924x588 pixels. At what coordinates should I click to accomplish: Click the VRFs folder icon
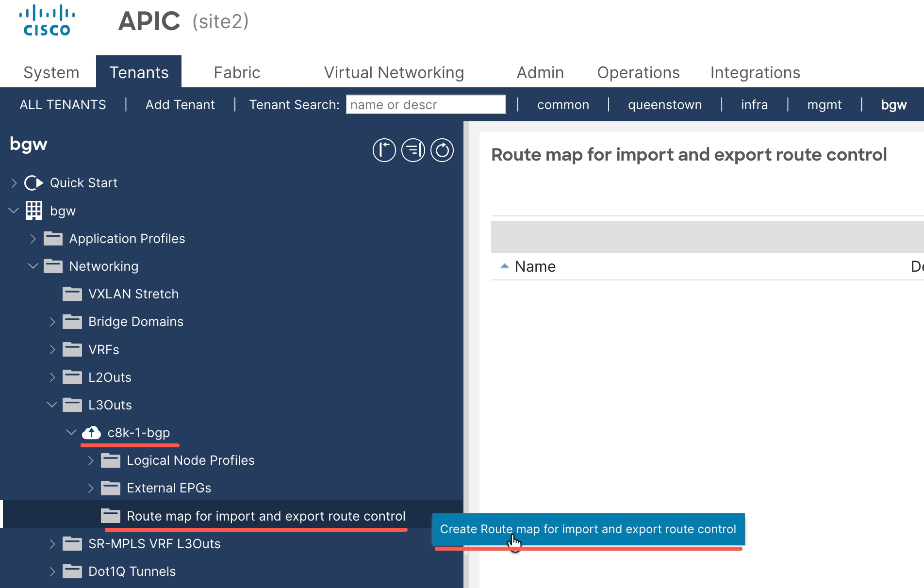pos(72,349)
